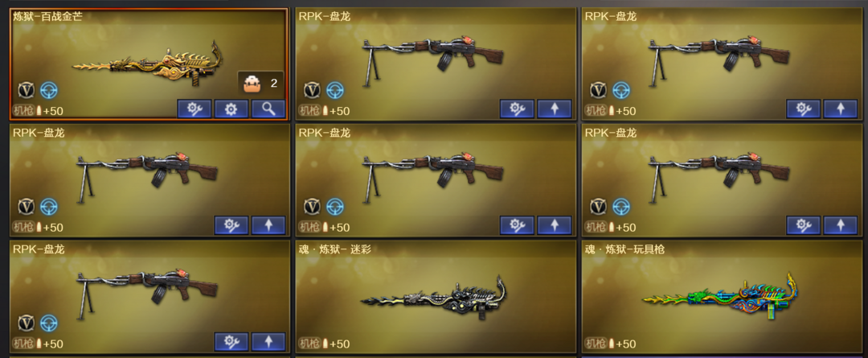Select the 魂·炼狱-迷彩 camouflage weapon image

point(434,298)
